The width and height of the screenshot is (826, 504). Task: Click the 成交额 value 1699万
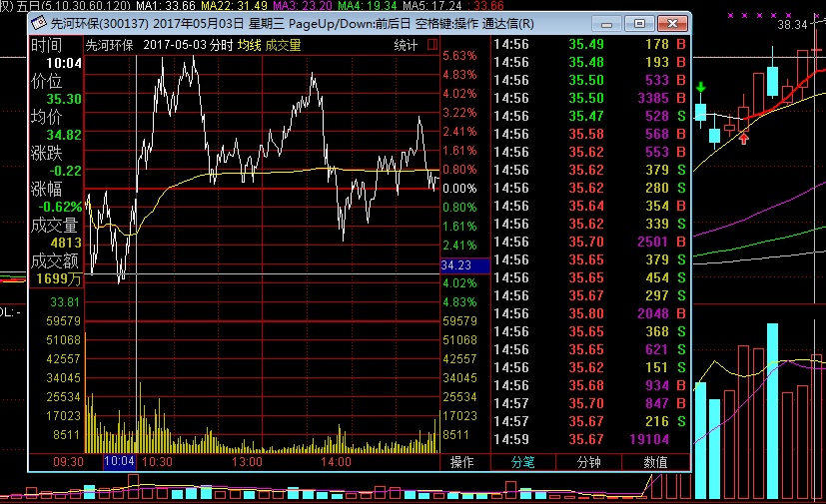59,278
